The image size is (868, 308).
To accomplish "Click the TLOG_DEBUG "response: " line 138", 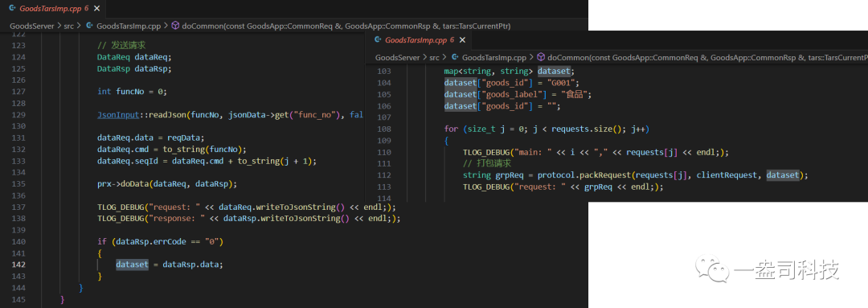I will click(248, 218).
